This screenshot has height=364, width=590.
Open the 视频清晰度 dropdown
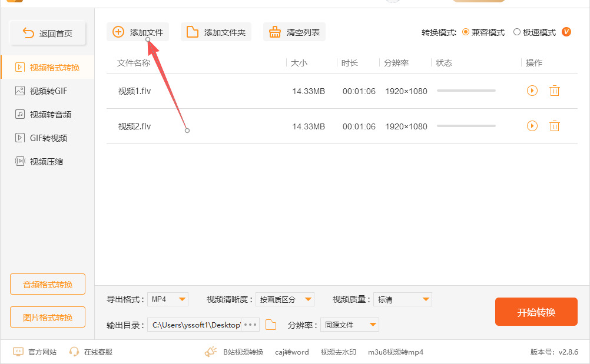pos(285,299)
